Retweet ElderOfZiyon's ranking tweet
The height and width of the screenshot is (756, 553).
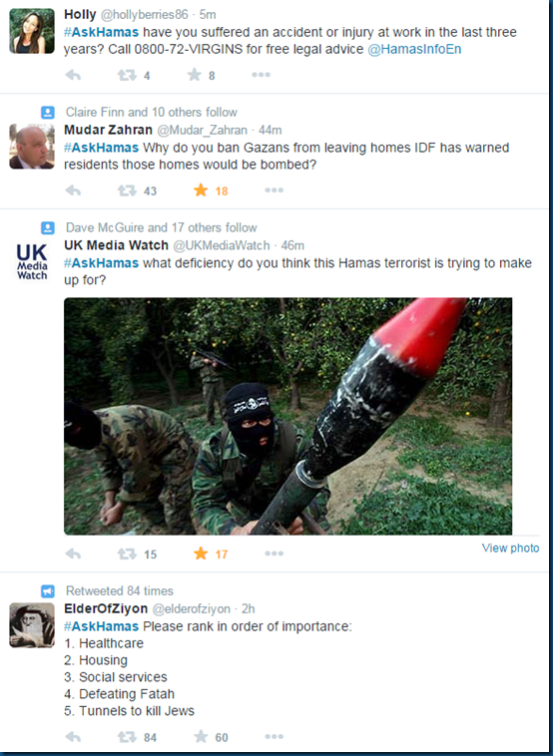[127, 737]
